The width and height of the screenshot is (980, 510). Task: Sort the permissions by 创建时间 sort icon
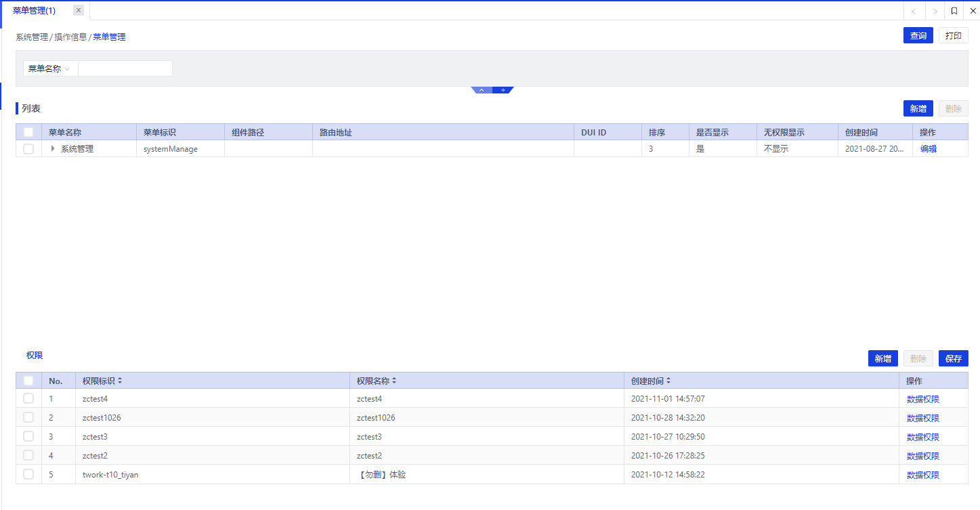coord(668,381)
